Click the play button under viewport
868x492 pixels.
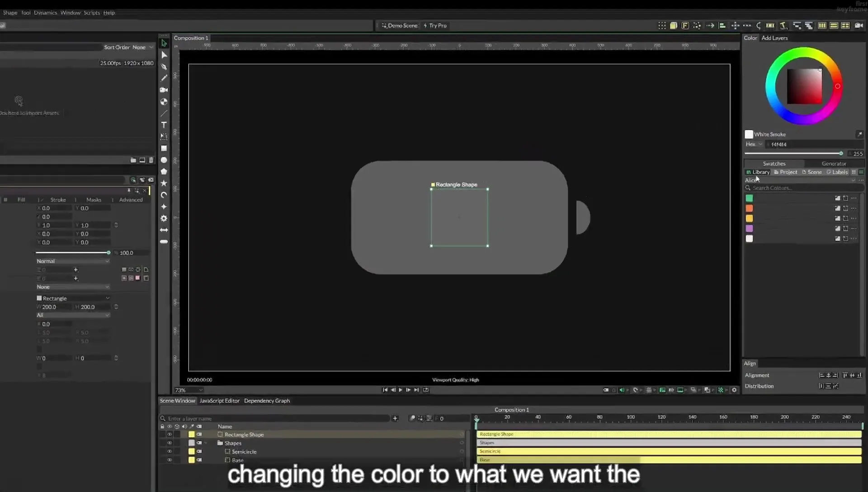[x=401, y=390]
